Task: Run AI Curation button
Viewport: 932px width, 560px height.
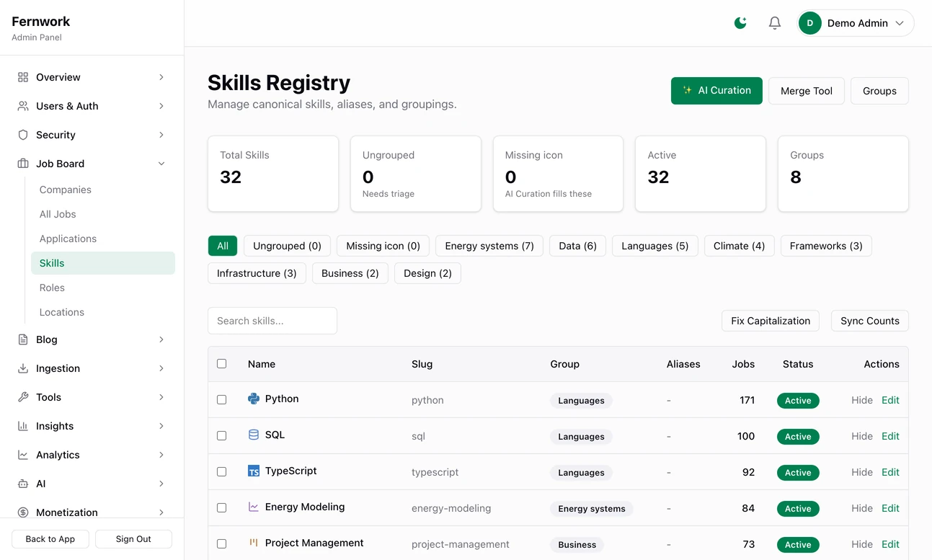Action: tap(716, 91)
